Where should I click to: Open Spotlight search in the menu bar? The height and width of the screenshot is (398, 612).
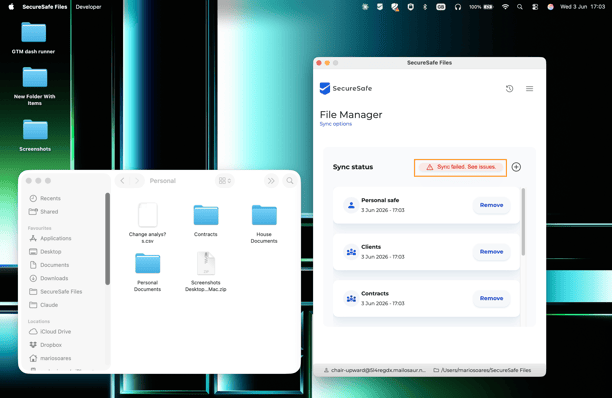(x=519, y=7)
